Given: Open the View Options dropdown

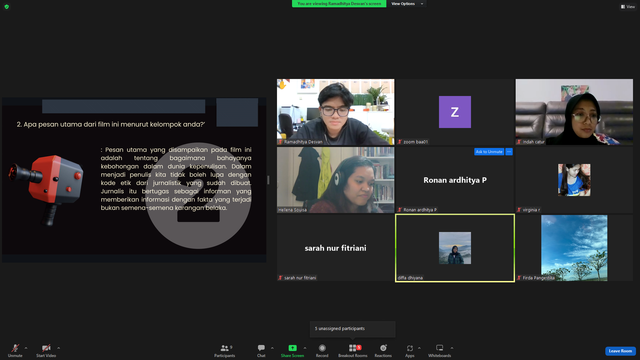Looking at the screenshot, I should pyautogui.click(x=407, y=4).
